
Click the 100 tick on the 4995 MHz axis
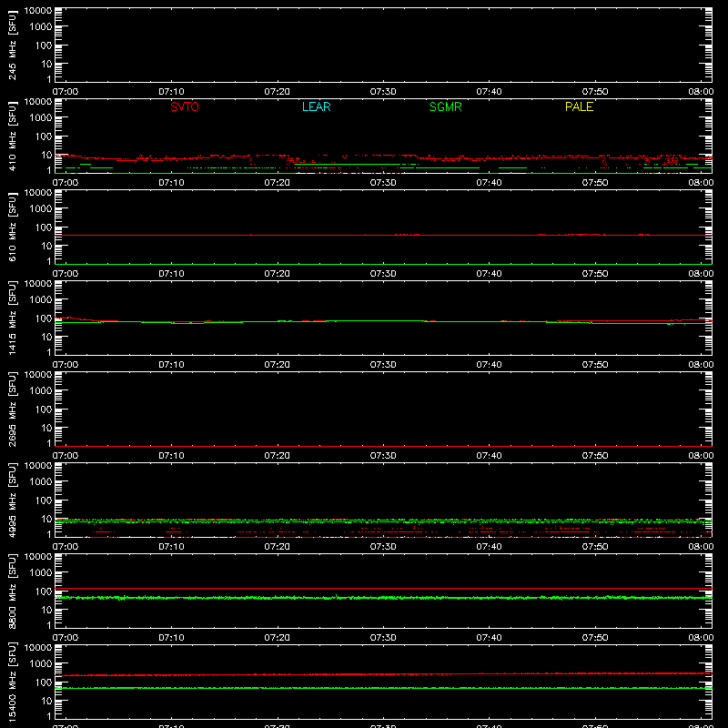(44, 500)
